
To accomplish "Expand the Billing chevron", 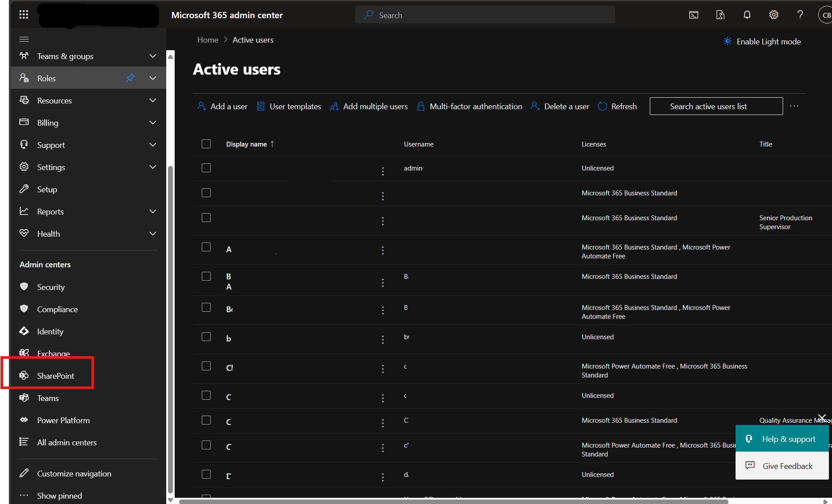I will (x=153, y=123).
